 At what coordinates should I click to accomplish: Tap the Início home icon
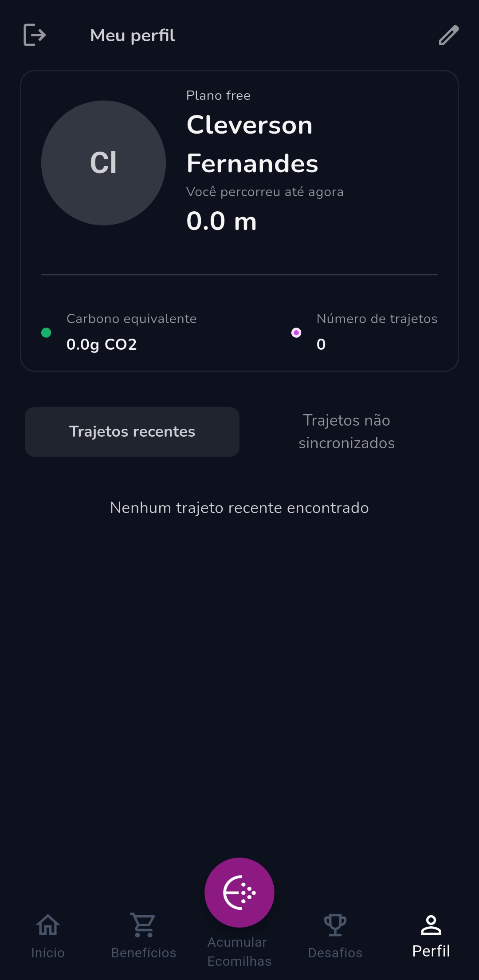tap(48, 925)
